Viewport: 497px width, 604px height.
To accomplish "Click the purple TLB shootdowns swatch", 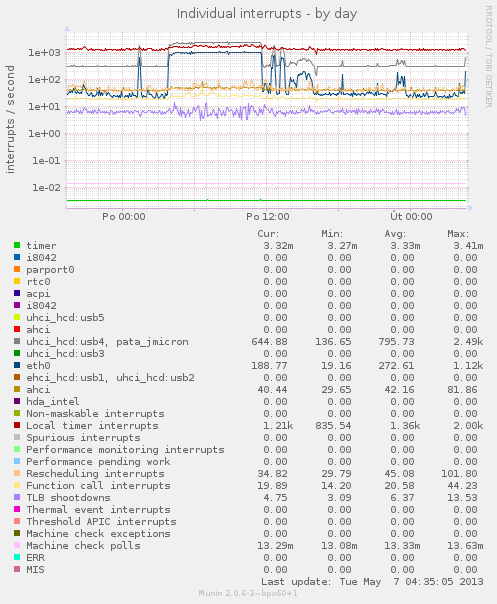I will click(x=17, y=497).
